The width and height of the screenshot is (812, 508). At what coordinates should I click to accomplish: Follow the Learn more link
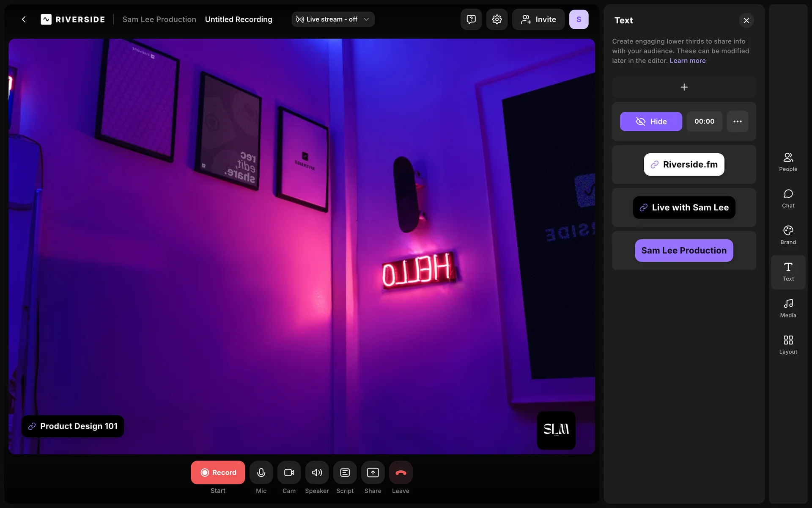click(x=687, y=61)
